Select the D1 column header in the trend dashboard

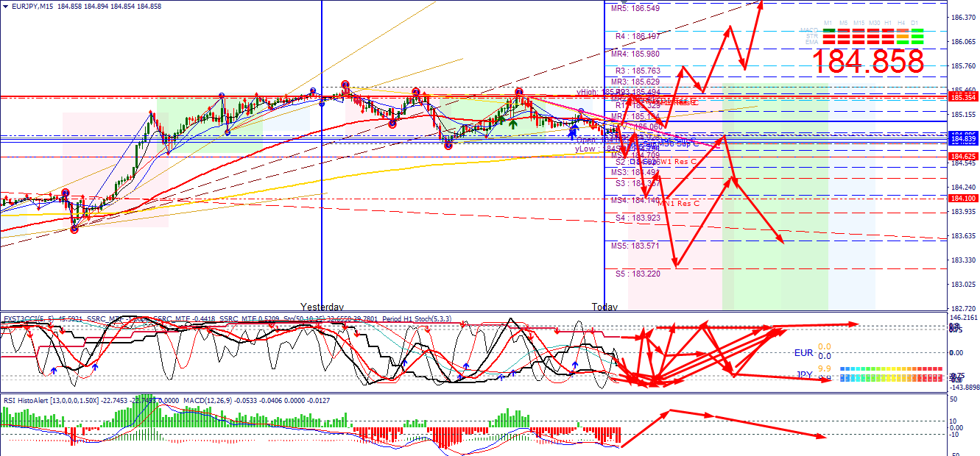pyautogui.click(x=916, y=23)
